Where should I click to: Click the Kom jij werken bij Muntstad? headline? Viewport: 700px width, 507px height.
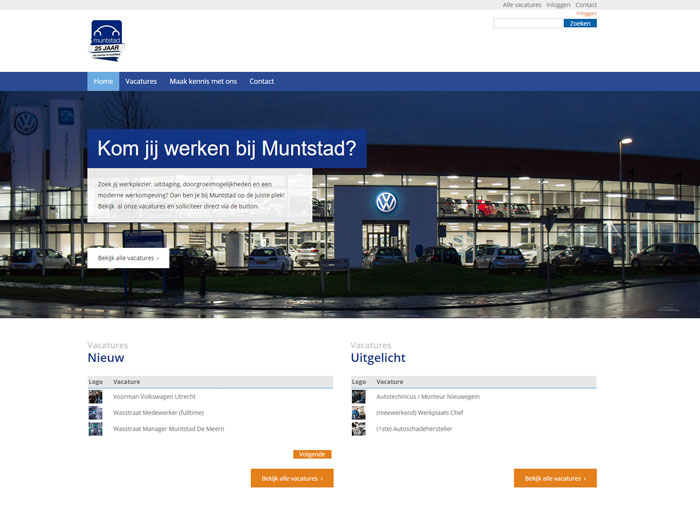[227, 149]
